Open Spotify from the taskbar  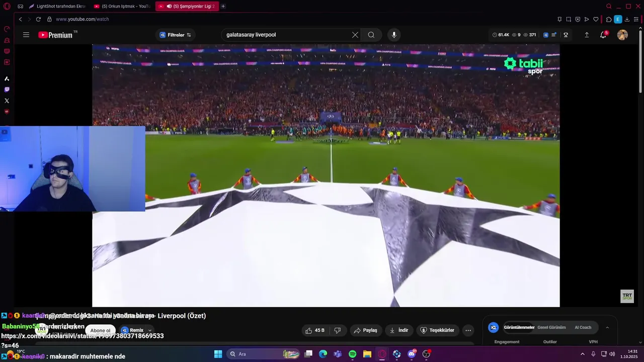(352, 354)
